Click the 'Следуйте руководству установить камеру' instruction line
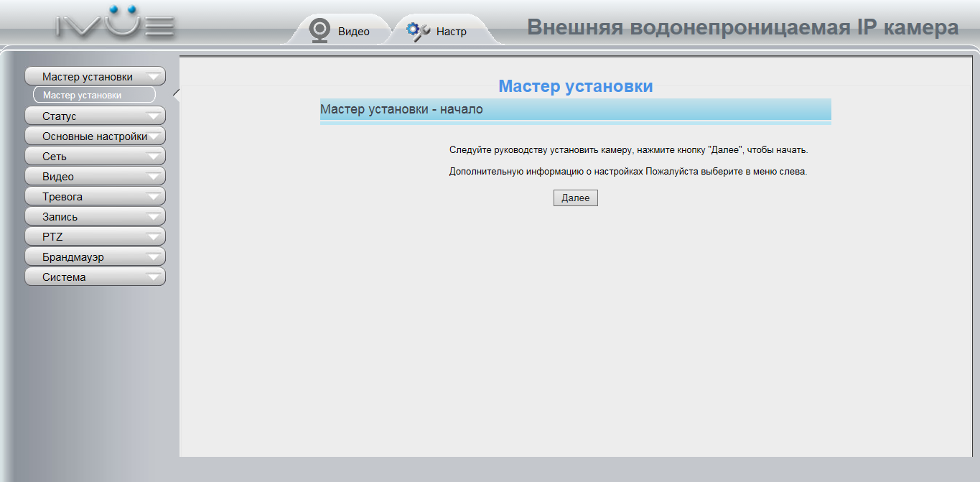This screenshot has width=980, height=482. (629, 150)
